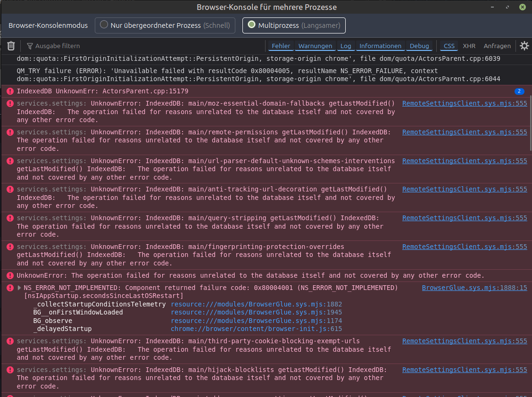Image resolution: width=532 pixels, height=397 pixels.
Task: Minimize the Browser-Konsole window
Action: click(492, 7)
